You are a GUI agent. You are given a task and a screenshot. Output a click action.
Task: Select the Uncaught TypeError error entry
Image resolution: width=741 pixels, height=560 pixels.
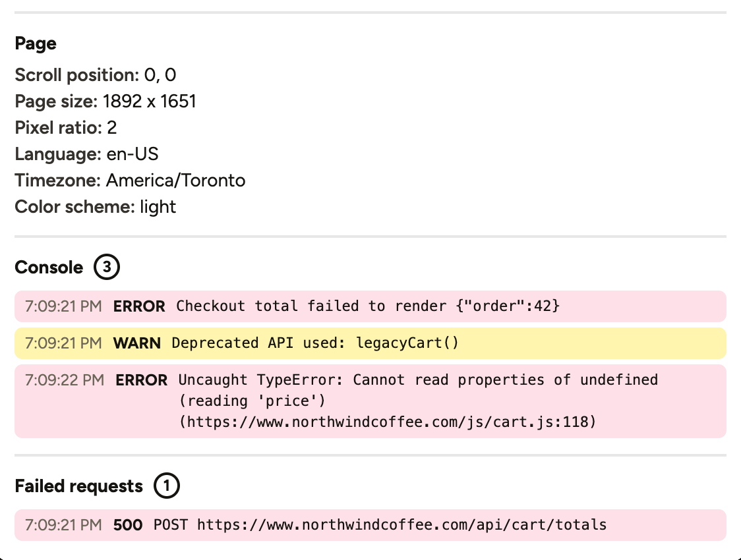pyautogui.click(x=370, y=401)
